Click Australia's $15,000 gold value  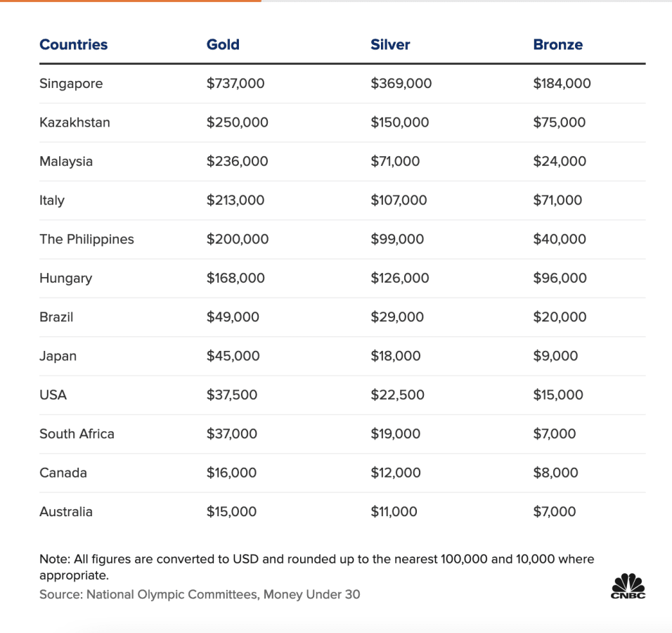(x=231, y=512)
